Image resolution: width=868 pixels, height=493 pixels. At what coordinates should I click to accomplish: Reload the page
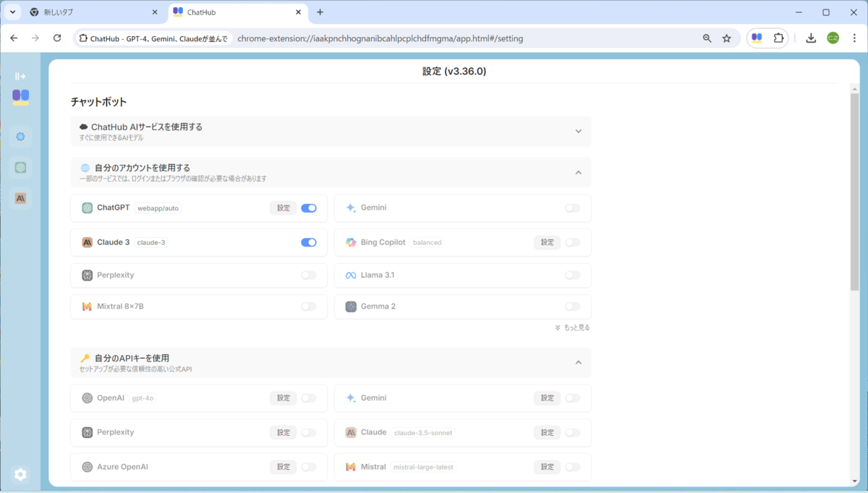pos(57,38)
